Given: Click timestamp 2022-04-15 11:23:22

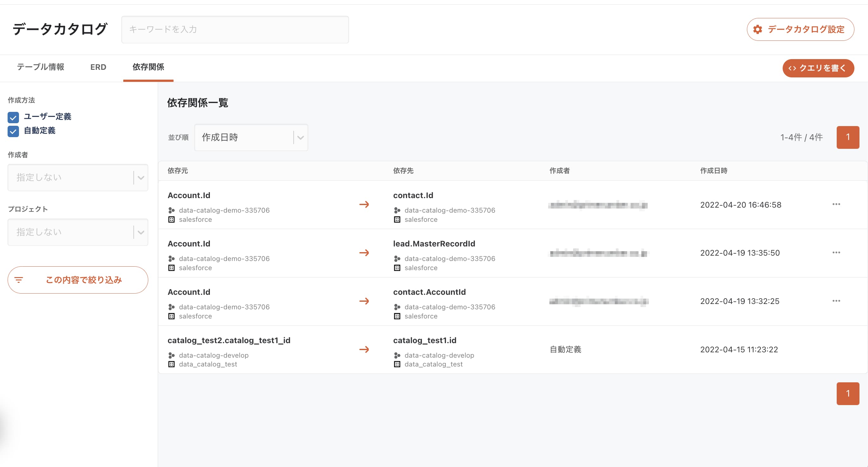Looking at the screenshot, I should point(739,350).
